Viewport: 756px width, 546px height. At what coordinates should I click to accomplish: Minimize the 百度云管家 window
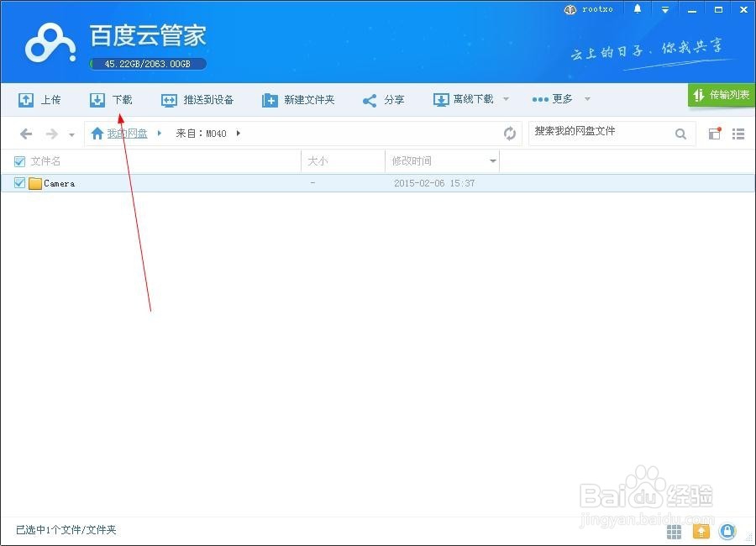click(692, 9)
